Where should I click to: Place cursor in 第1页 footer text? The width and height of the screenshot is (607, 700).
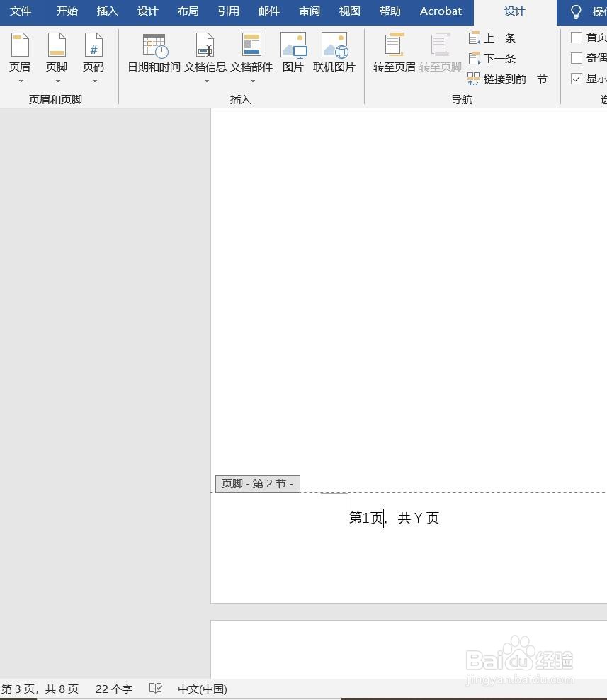(366, 518)
